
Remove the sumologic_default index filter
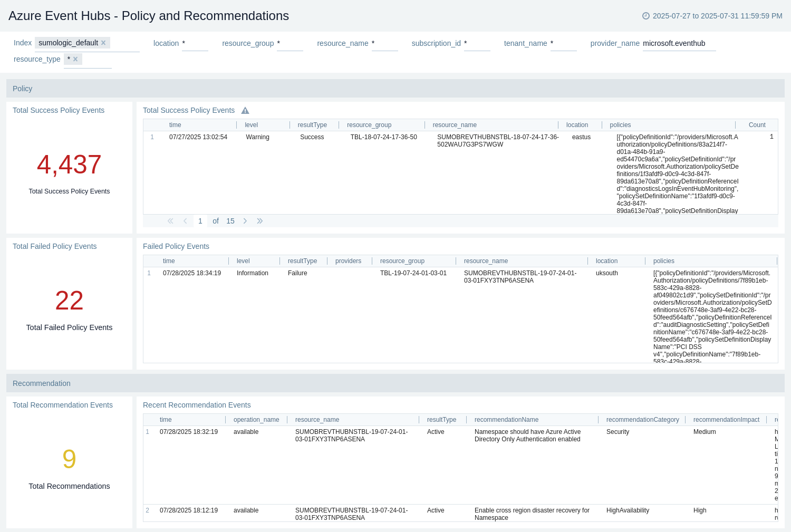(103, 43)
